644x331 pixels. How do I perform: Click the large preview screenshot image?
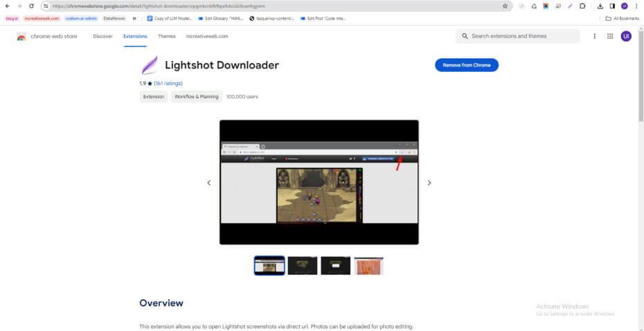click(319, 182)
